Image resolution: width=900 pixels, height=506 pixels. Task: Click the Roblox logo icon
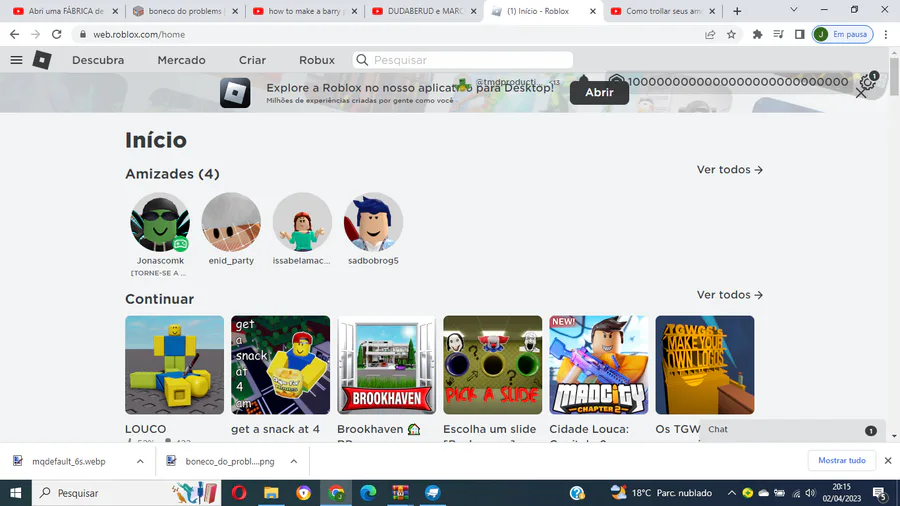42,60
